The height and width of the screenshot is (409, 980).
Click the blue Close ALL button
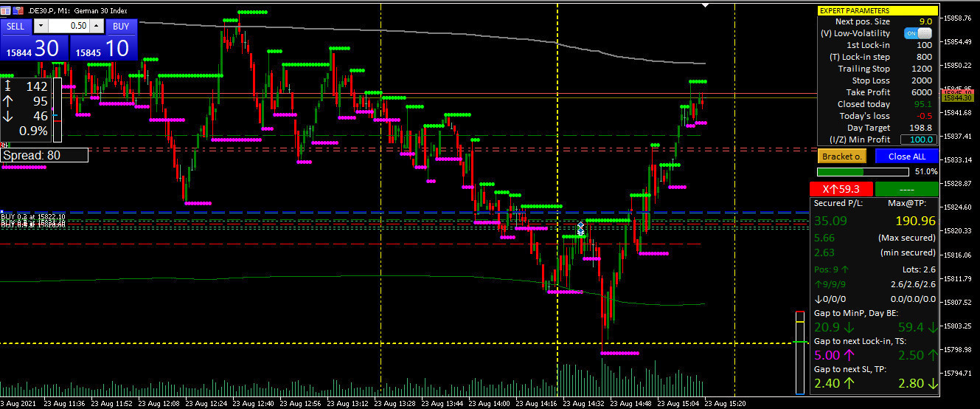[x=906, y=157]
